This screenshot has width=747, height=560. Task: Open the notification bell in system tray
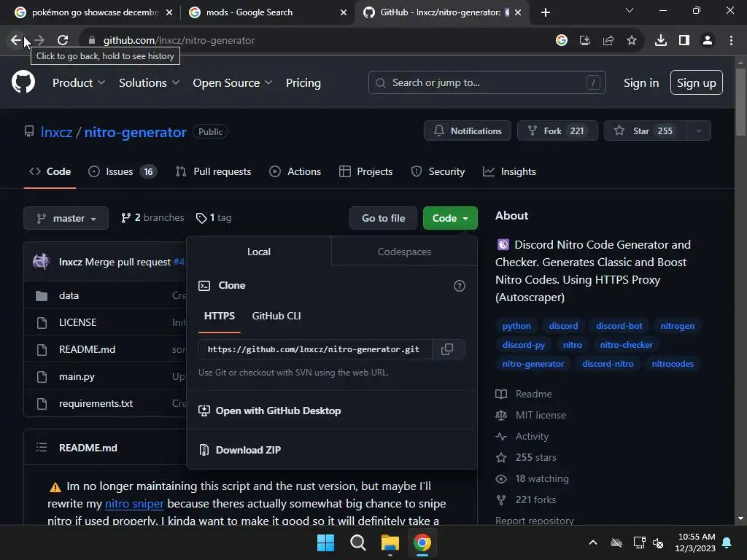click(727, 542)
